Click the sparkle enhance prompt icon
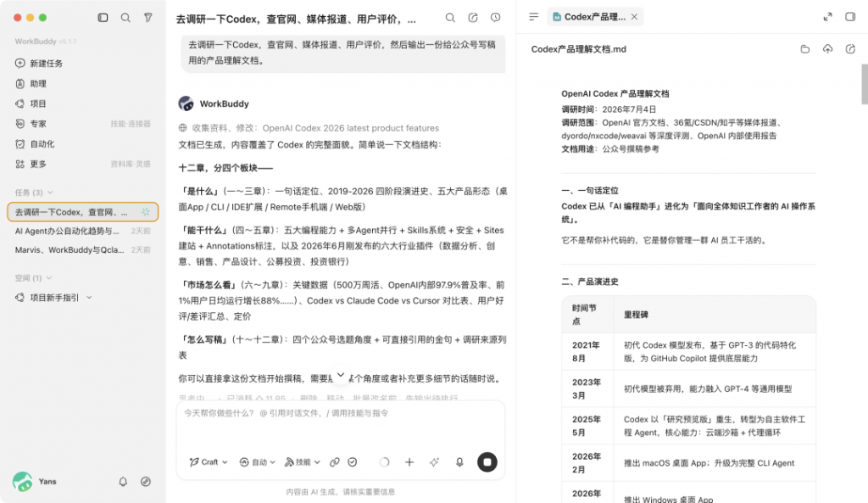The height and width of the screenshot is (503, 868). [x=435, y=462]
